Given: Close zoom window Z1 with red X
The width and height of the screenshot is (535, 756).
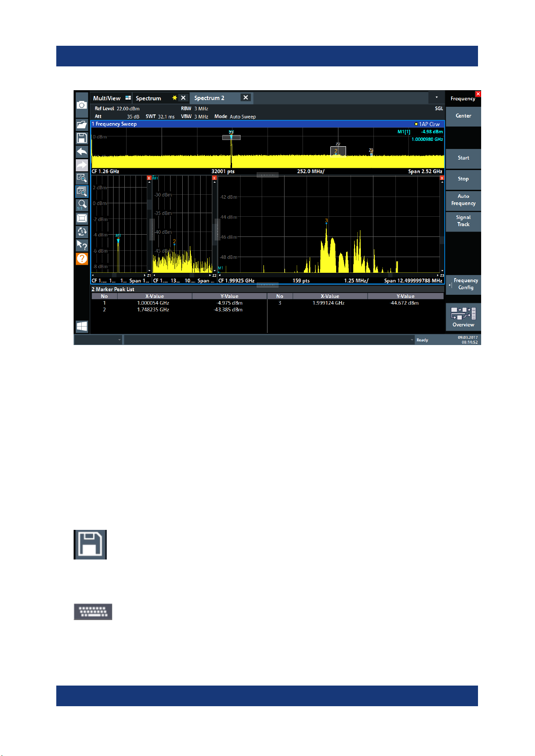Looking at the screenshot, I should pos(149,178).
